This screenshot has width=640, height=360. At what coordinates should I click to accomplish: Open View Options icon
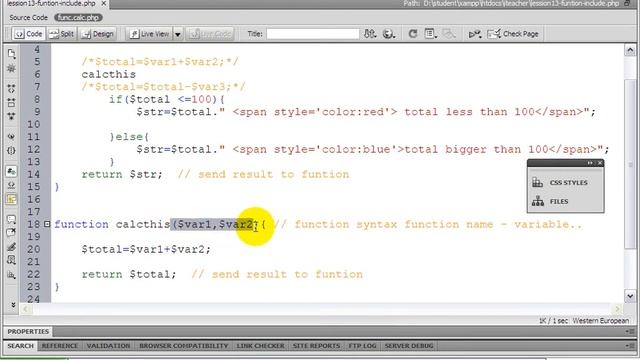click(430, 34)
